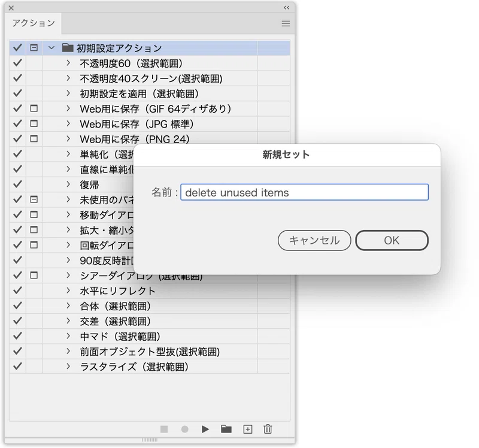Create new action with plus icon
Screen dimensions: 479x448
coord(248,429)
